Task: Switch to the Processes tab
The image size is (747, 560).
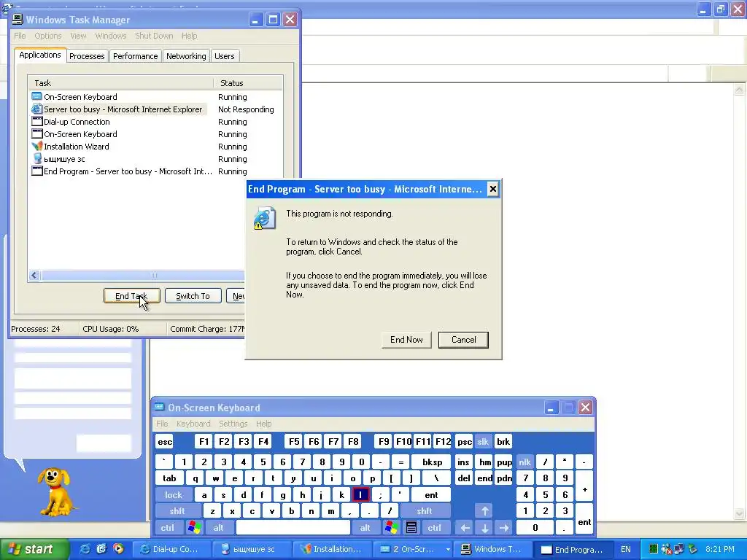Action: (x=87, y=55)
